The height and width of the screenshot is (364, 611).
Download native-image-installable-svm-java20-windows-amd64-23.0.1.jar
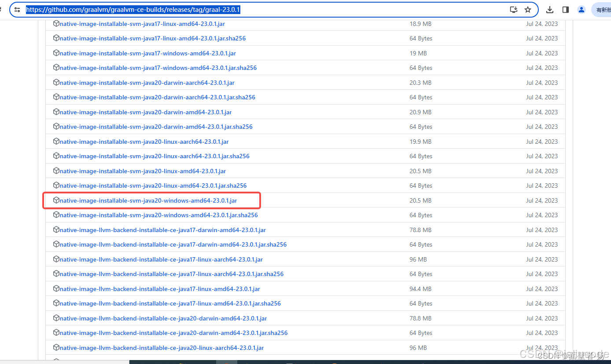pyautogui.click(x=148, y=200)
